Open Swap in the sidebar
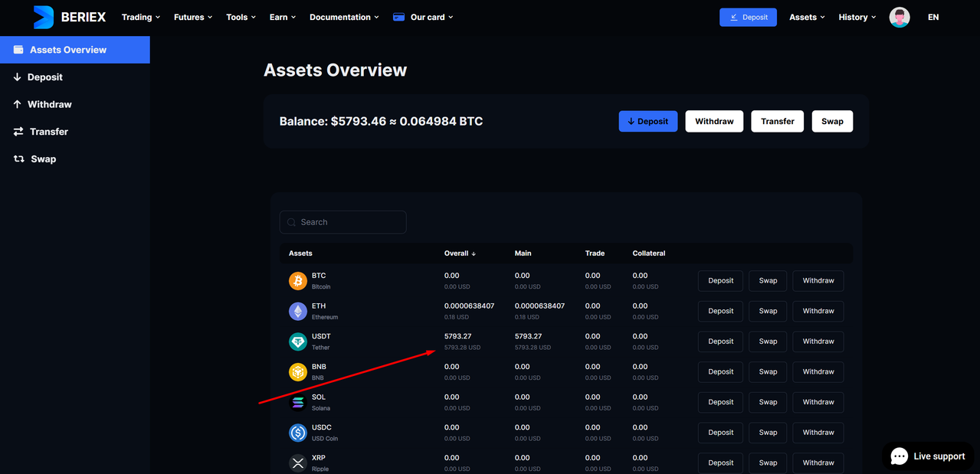Screen dimensions: 980x474 coord(44,159)
